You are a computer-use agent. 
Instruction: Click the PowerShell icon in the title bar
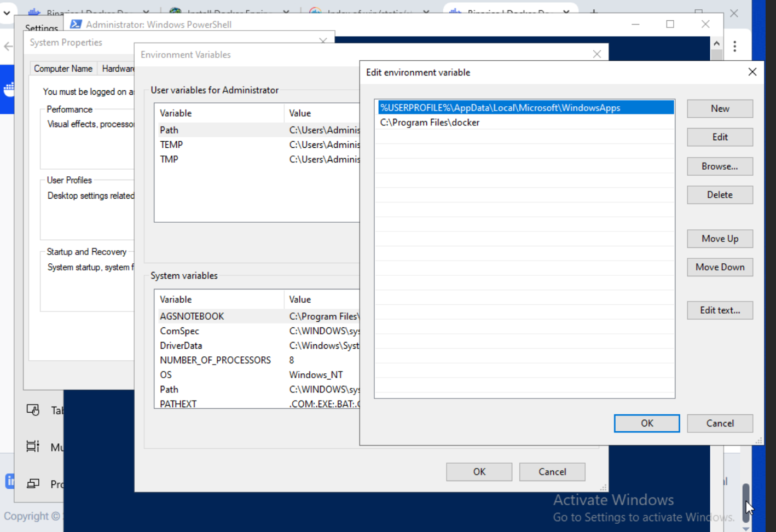click(x=76, y=24)
